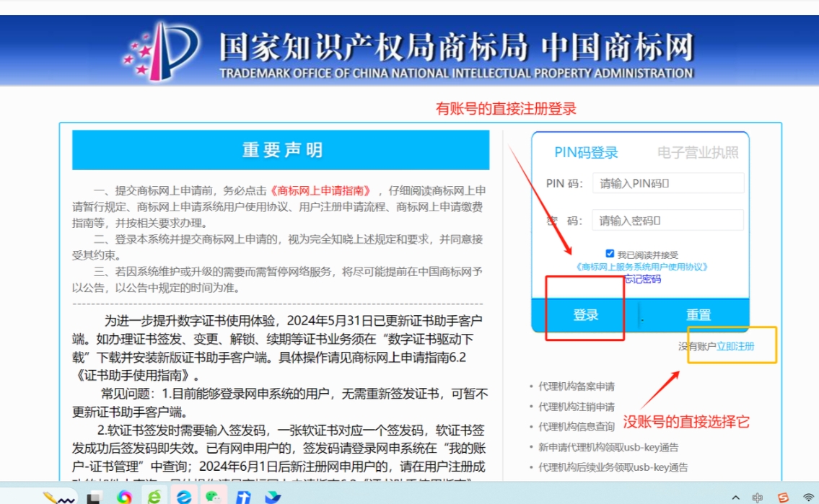Open WeChat from the taskbar
Screen dimensions: 819x504
point(213,498)
